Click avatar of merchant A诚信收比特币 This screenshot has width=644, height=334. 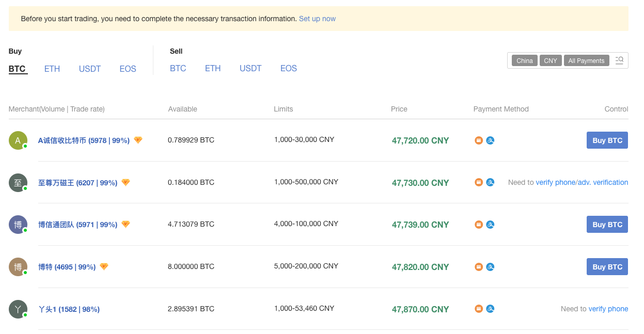18,140
